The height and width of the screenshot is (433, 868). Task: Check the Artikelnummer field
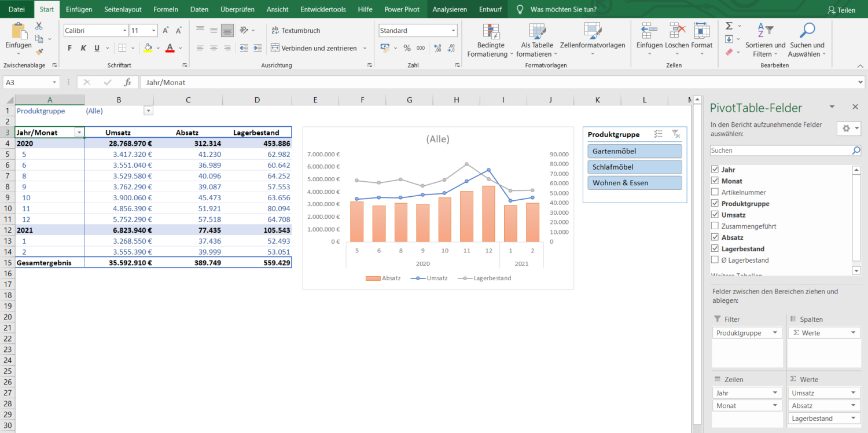click(x=716, y=192)
